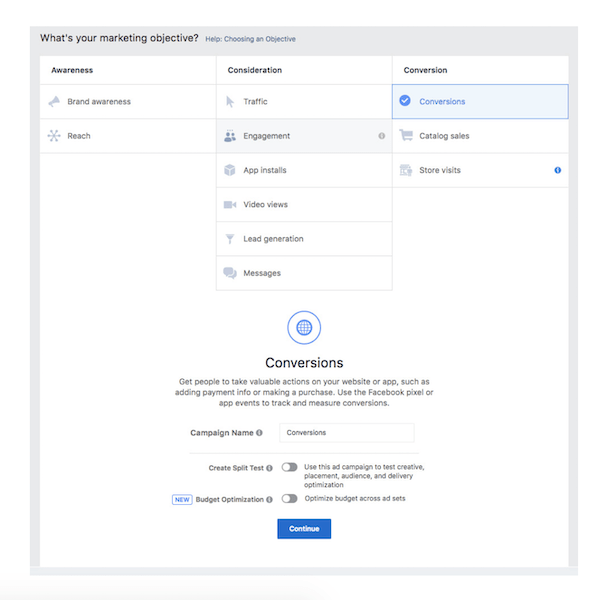Click the Reach snowflake icon
The height and width of the screenshot is (600, 607).
pos(54,136)
